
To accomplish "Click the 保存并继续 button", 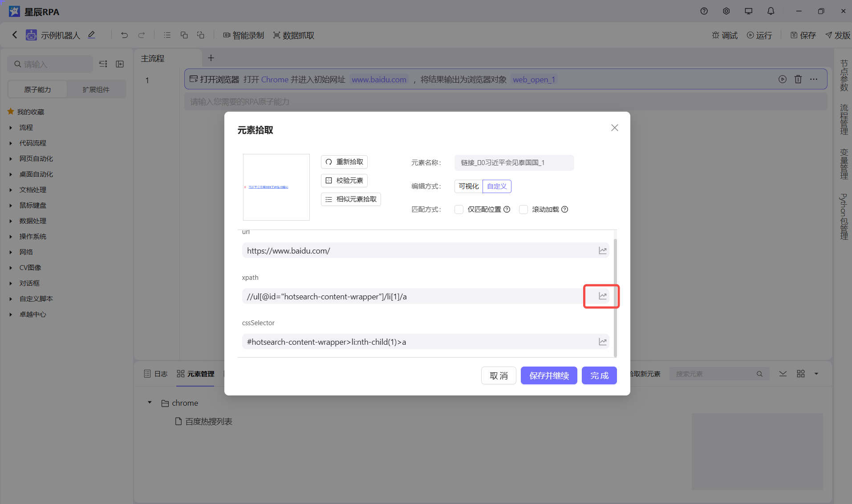I will [x=548, y=375].
